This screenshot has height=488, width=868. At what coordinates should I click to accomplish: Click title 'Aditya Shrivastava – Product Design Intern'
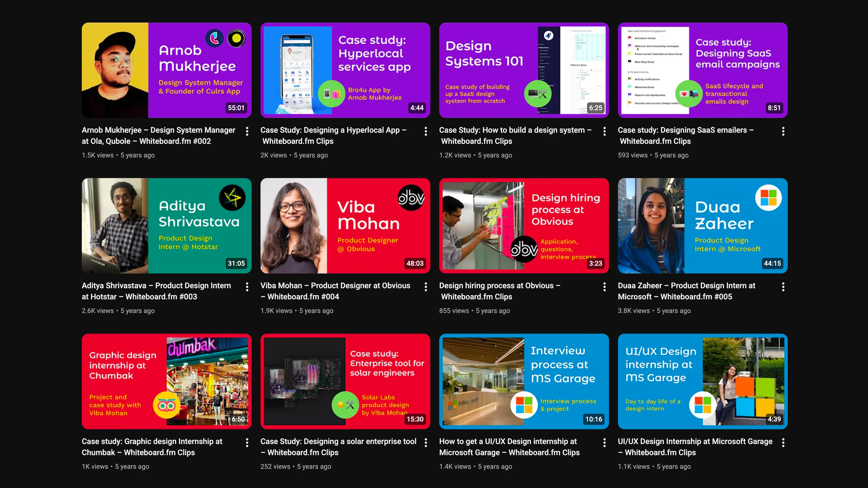[156, 291]
